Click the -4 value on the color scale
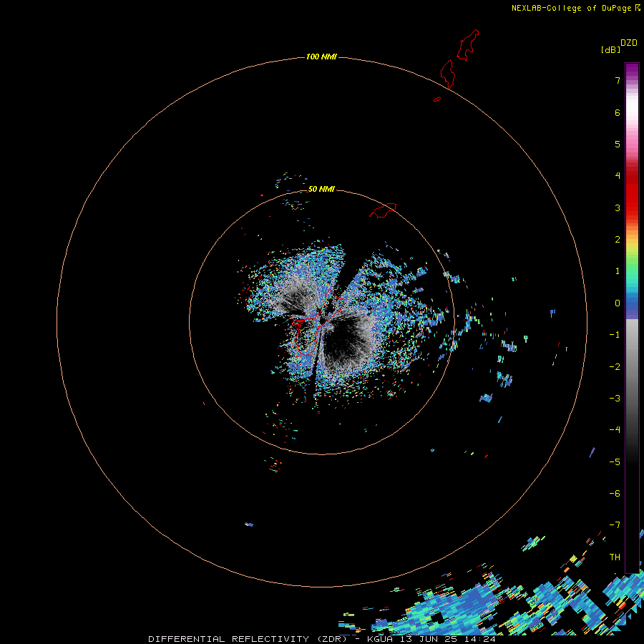Image resolution: width=644 pixels, height=644 pixels. (615, 429)
